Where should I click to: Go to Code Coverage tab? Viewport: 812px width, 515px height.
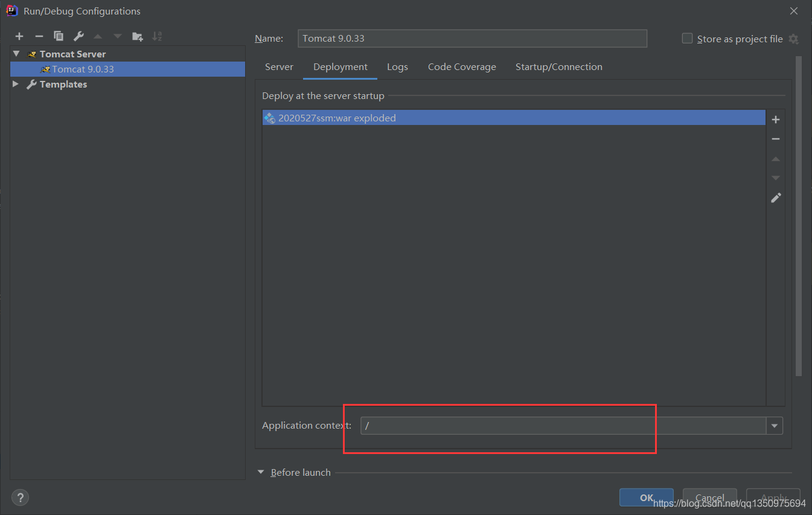(x=462, y=67)
